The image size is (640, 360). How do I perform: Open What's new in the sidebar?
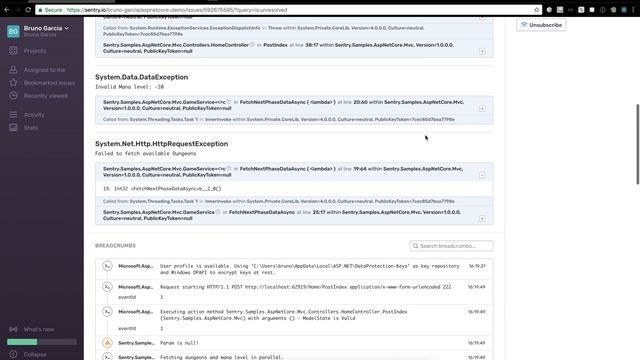click(39, 329)
